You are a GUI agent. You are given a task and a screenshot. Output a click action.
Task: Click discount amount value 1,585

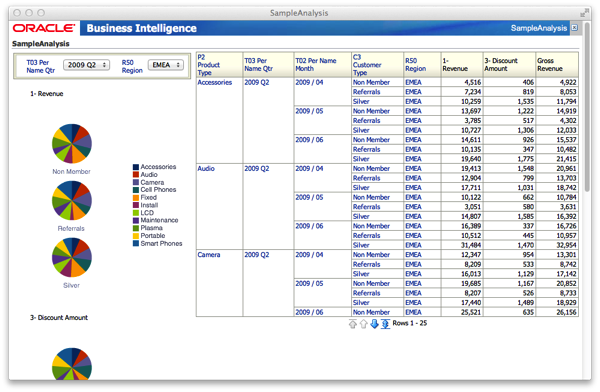point(526,216)
